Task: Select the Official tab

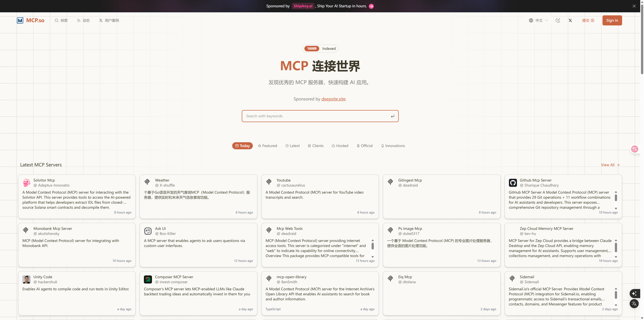Action: tap(365, 146)
